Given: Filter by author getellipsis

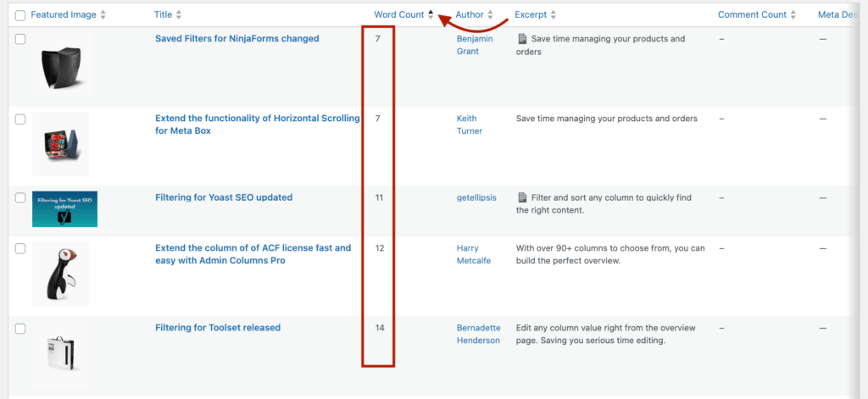Looking at the screenshot, I should [476, 197].
